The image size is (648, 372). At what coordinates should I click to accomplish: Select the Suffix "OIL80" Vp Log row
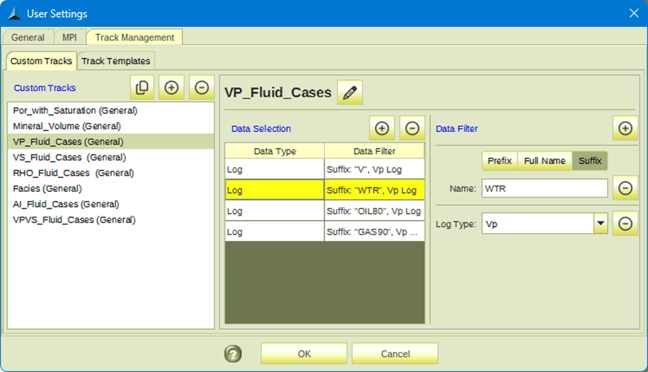tap(324, 211)
